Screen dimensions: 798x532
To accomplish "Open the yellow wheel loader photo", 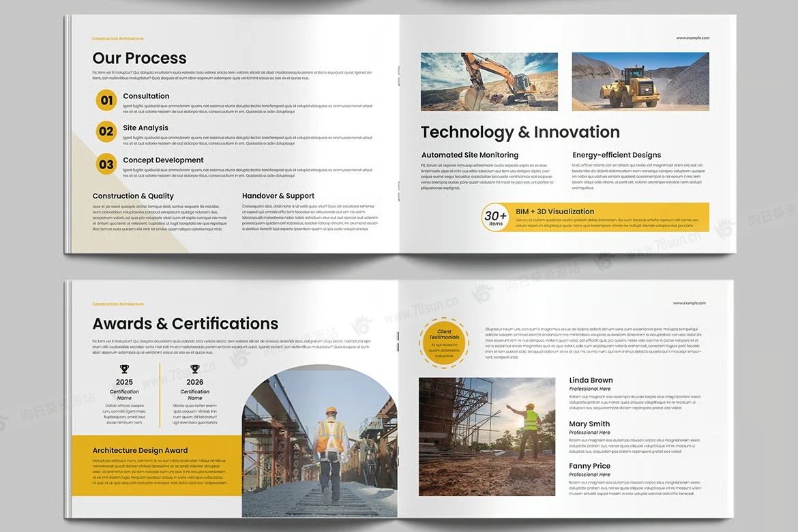I will tap(640, 81).
